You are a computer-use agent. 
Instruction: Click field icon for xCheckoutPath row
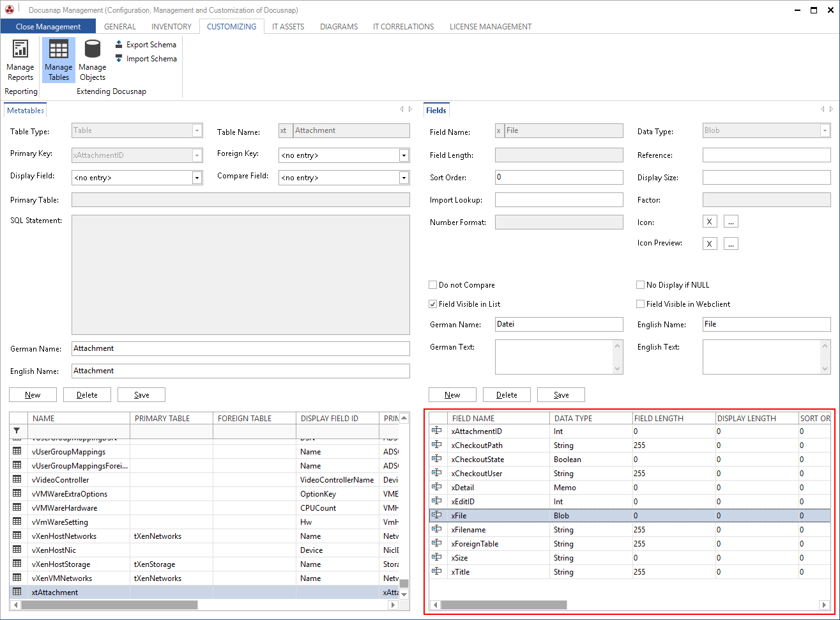[x=437, y=445]
